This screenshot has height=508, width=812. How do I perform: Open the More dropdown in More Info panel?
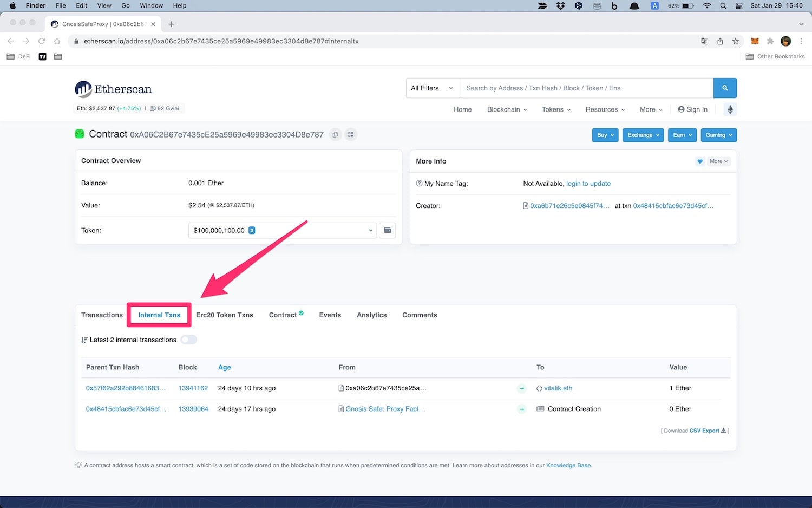click(x=719, y=161)
